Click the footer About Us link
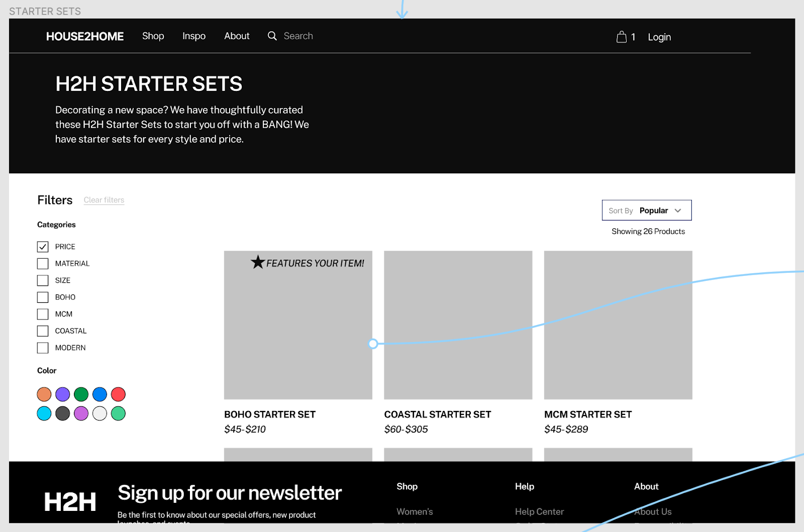The height and width of the screenshot is (532, 804). [653, 511]
